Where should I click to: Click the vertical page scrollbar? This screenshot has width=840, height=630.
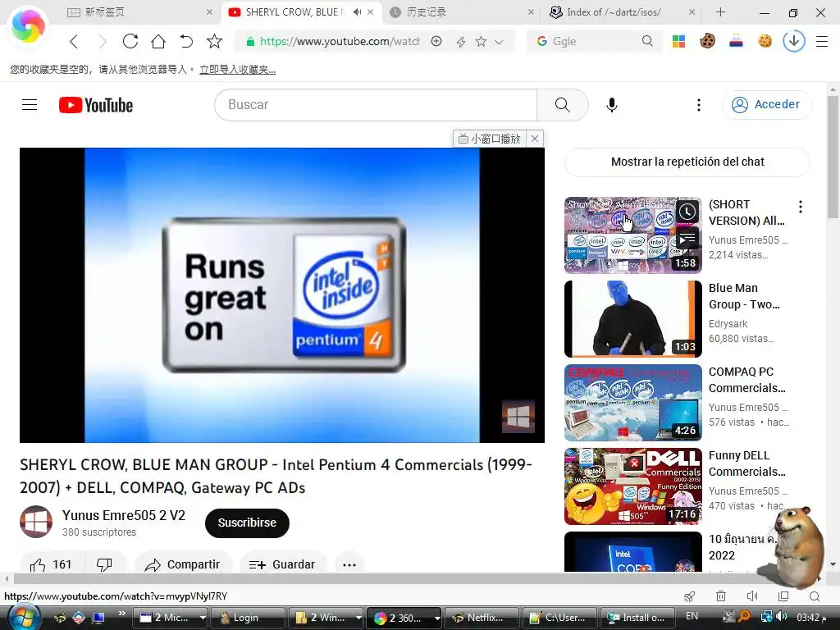[832, 157]
